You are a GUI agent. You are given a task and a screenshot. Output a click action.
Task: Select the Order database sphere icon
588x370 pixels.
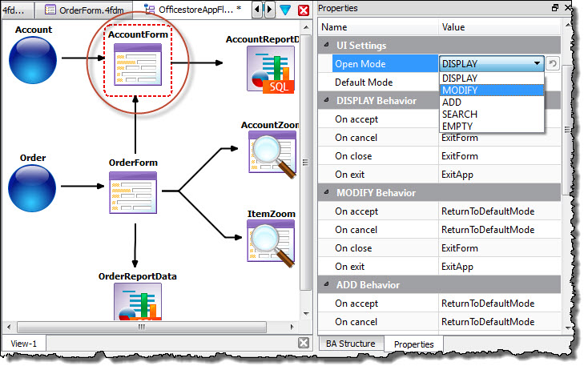click(33, 189)
